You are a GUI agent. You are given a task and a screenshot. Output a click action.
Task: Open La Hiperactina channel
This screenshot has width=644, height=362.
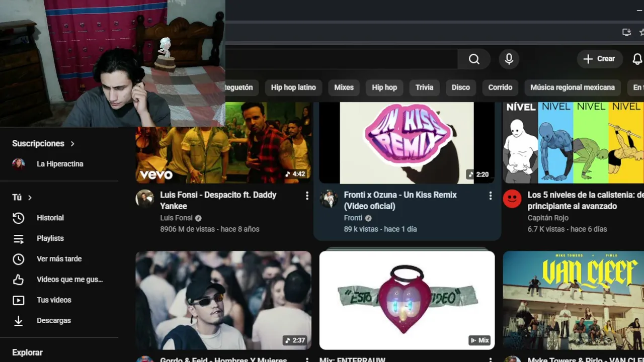59,164
